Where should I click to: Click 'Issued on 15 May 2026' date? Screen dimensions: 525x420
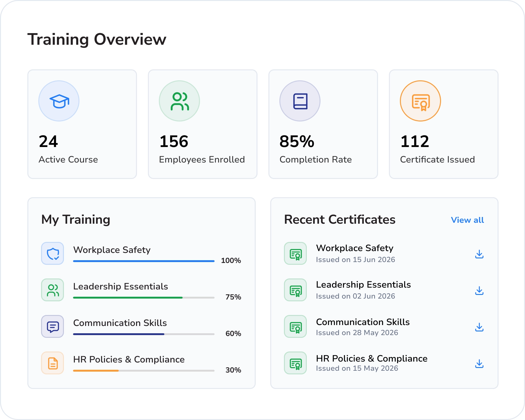point(357,368)
